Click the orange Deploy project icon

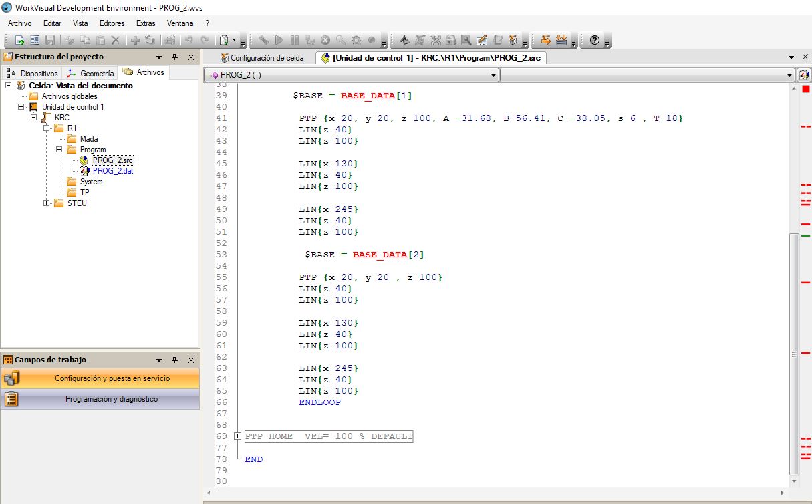[546, 41]
